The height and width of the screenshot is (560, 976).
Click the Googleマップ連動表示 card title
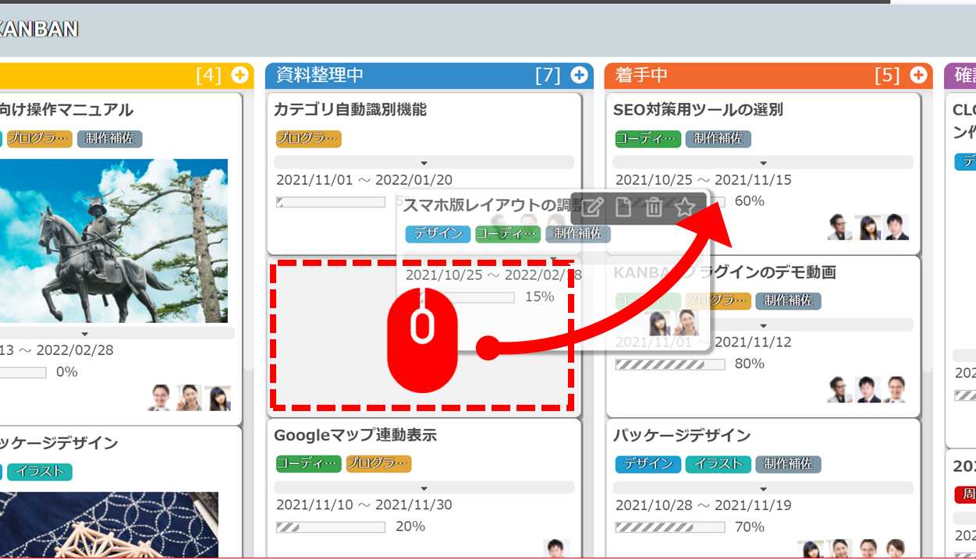(356, 435)
